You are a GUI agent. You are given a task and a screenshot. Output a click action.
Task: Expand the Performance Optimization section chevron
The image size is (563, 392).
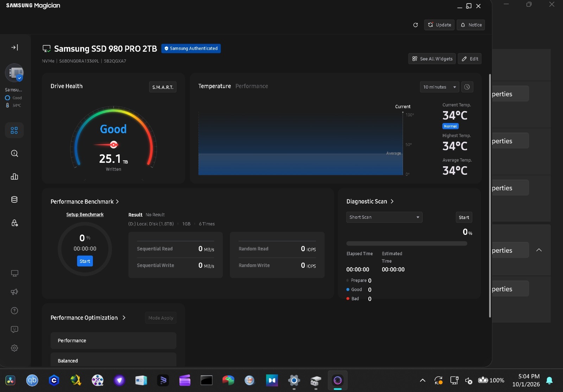[124, 318]
